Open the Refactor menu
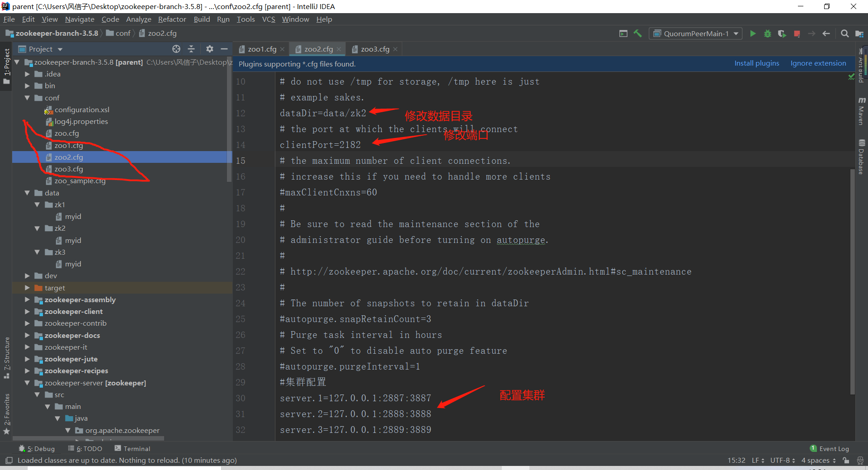 click(172, 19)
